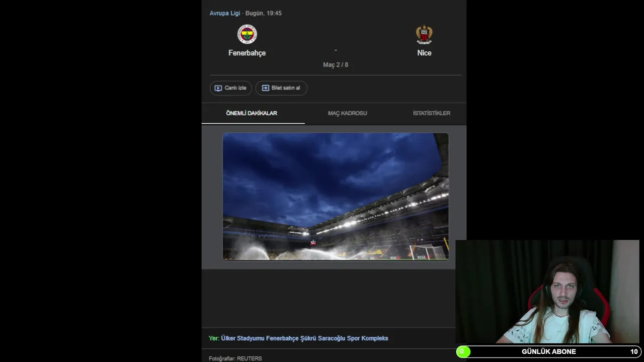Click the Nice team name
Image resolution: width=644 pixels, height=362 pixels.
click(424, 53)
